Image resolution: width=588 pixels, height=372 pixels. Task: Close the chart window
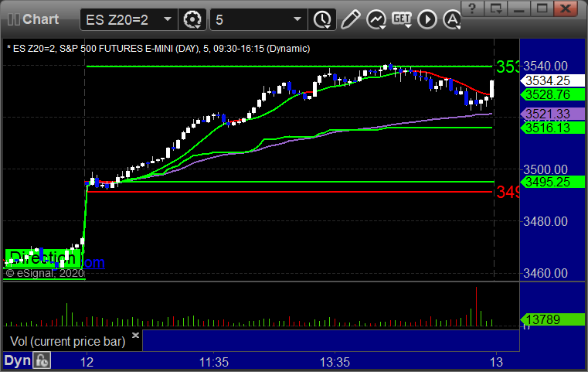[566, 9]
